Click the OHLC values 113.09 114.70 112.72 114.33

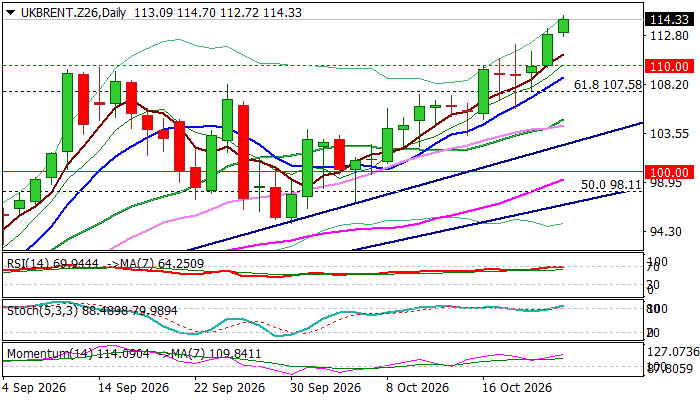(218, 13)
